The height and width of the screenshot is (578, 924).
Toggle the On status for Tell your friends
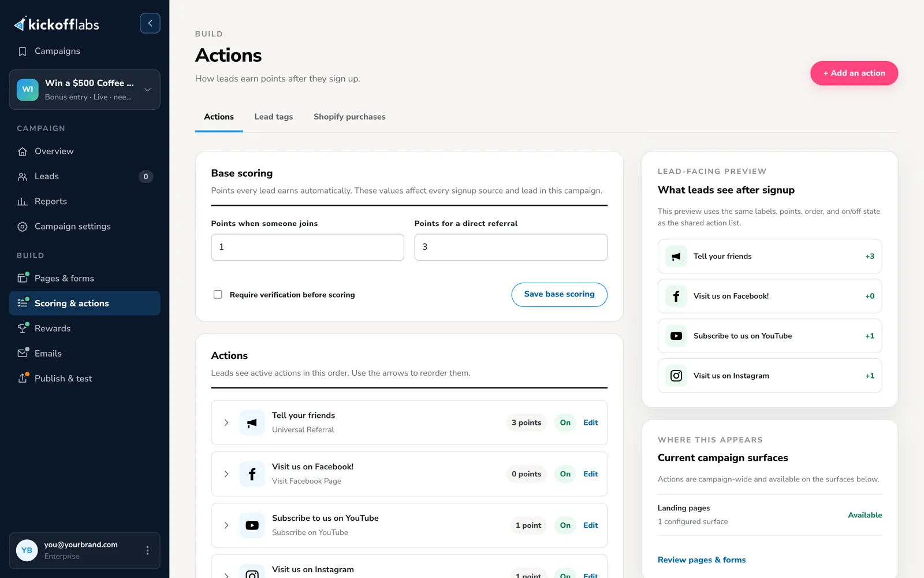[565, 423]
